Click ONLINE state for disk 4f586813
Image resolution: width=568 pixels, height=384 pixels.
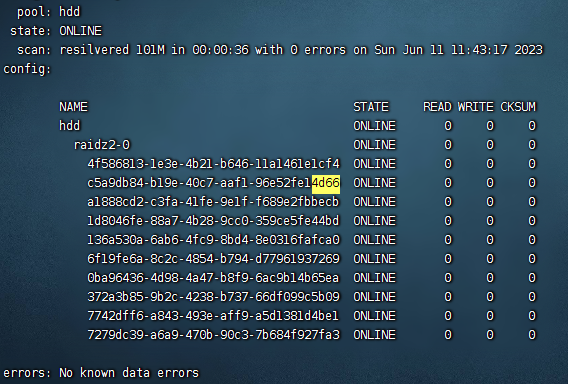pyautogui.click(x=375, y=164)
